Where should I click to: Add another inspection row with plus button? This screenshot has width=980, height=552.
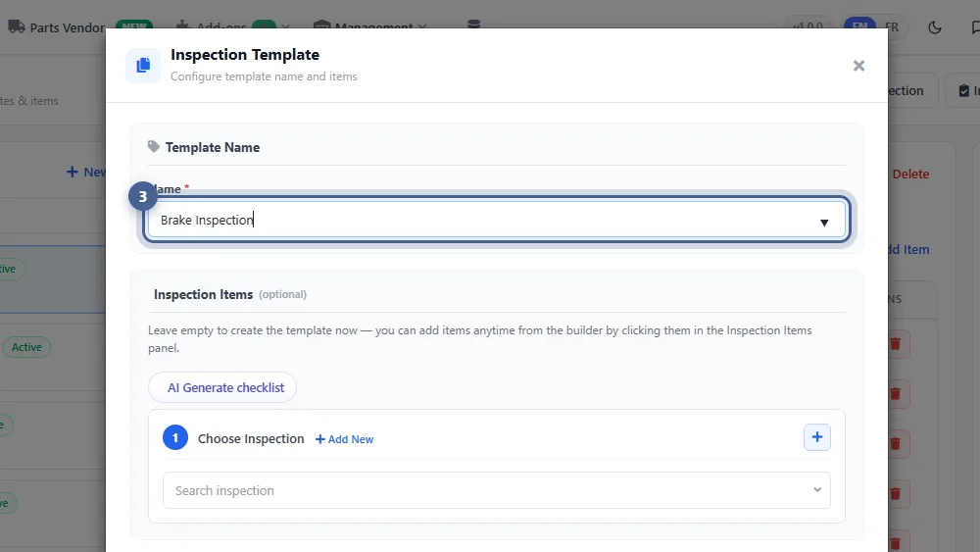[x=817, y=437]
